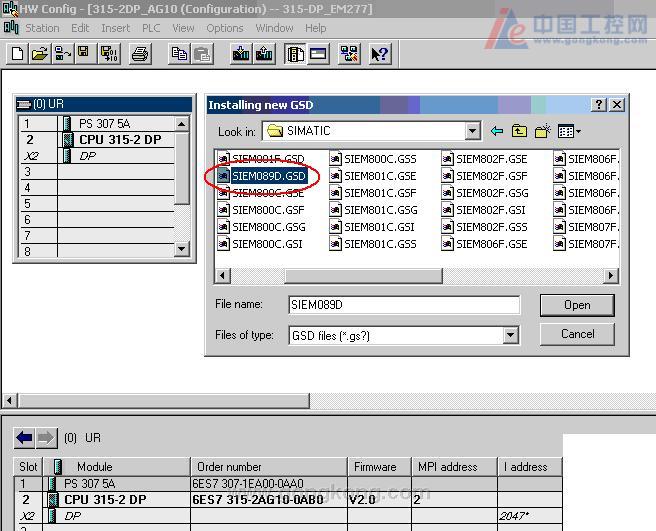Open the Insert menu
The width and height of the screenshot is (656, 531).
(x=115, y=28)
